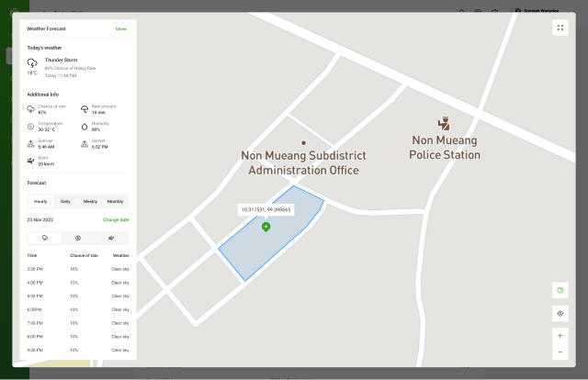
Task: Switch forecast to Daily tab
Action: tap(65, 202)
